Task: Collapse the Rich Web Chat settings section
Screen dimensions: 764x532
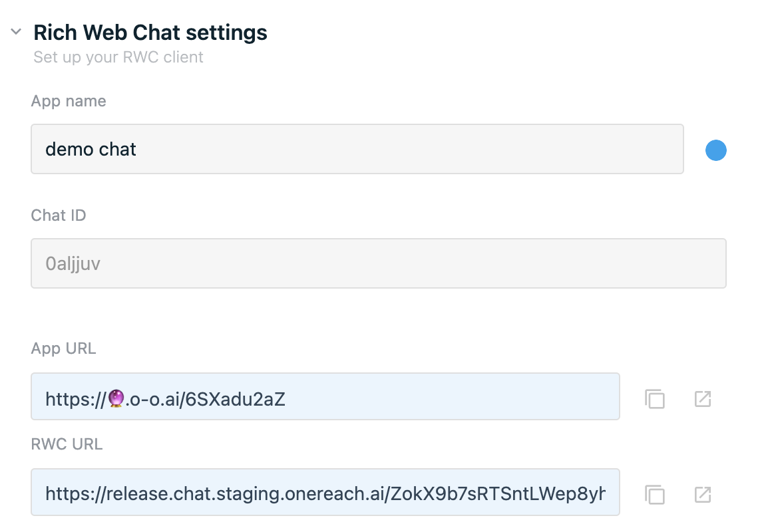Action: point(16,32)
